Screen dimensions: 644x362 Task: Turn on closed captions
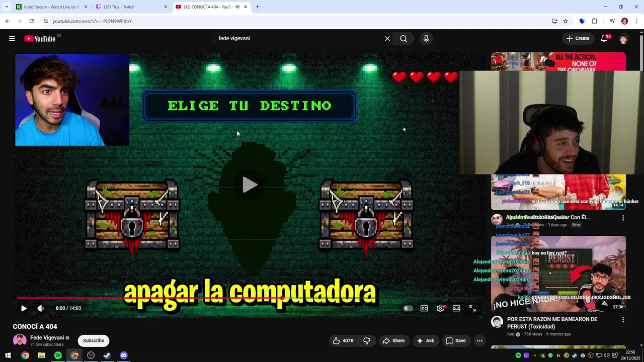pyautogui.click(x=424, y=308)
